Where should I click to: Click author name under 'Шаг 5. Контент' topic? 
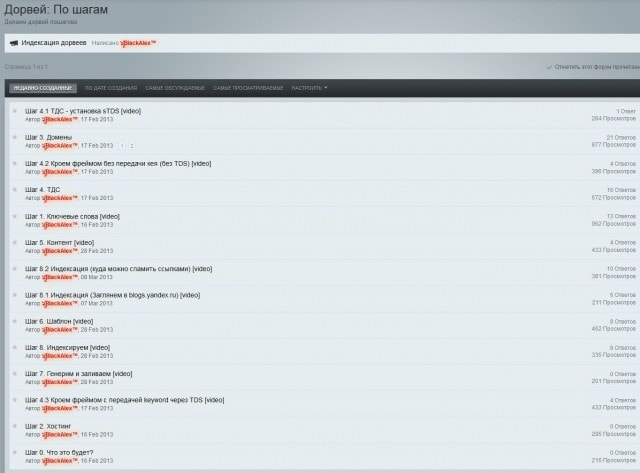60,251
